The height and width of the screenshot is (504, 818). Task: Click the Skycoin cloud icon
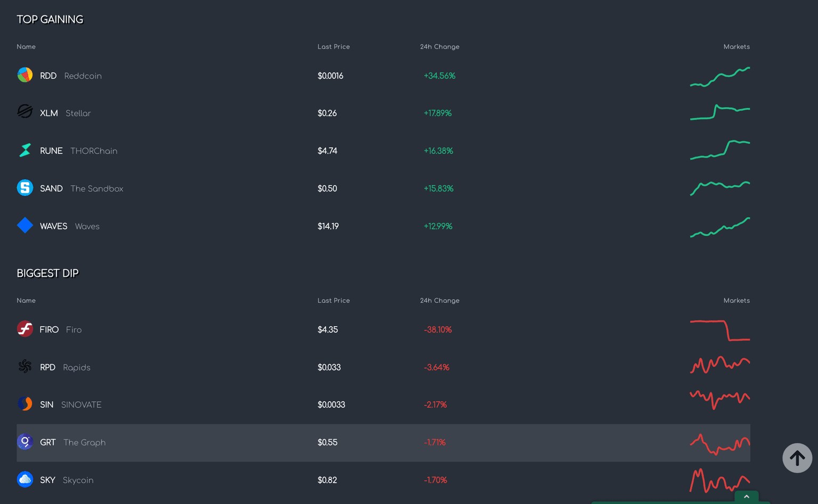click(25, 480)
